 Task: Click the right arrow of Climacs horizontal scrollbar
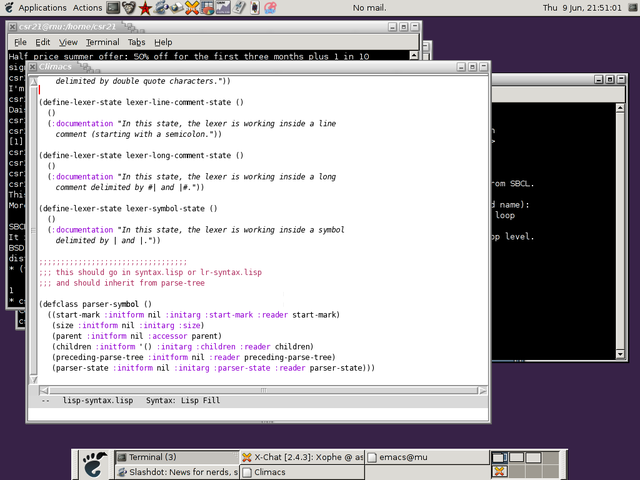tap(483, 391)
